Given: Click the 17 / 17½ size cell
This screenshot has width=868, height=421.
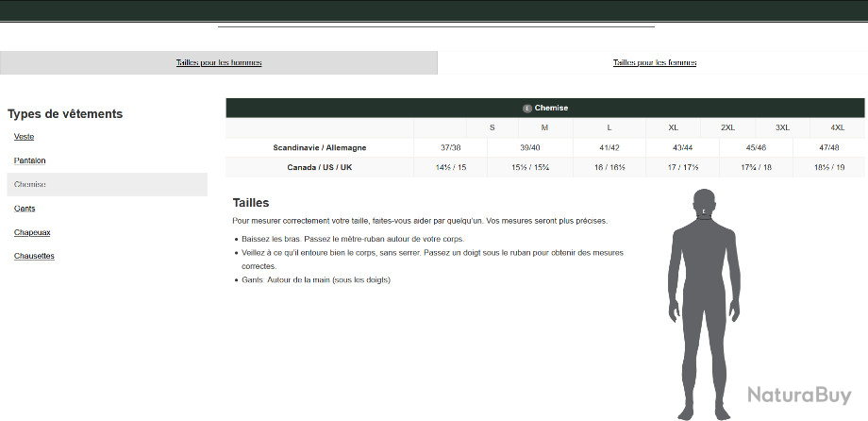Looking at the screenshot, I should [x=683, y=167].
